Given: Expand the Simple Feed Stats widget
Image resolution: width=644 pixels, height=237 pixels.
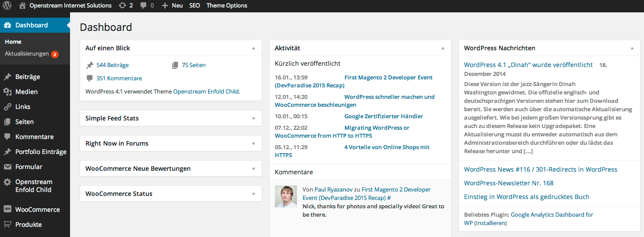Looking at the screenshot, I should click(x=253, y=118).
